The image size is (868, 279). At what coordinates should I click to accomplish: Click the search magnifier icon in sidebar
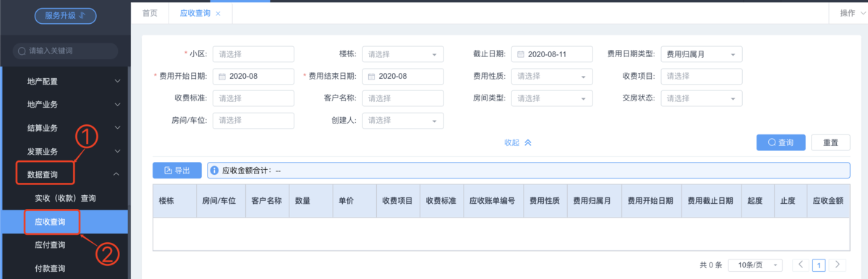[x=22, y=51]
